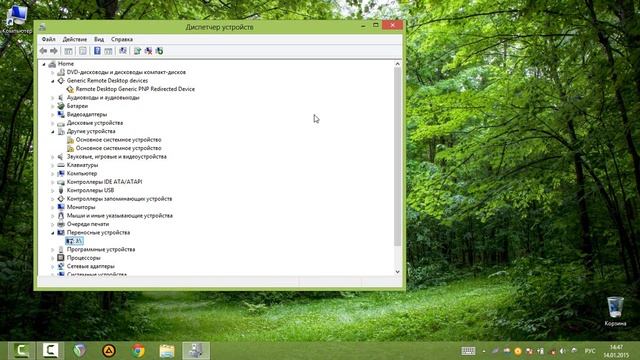Collapse the Другие устройства category
The width and height of the screenshot is (640, 360).
coord(53,131)
